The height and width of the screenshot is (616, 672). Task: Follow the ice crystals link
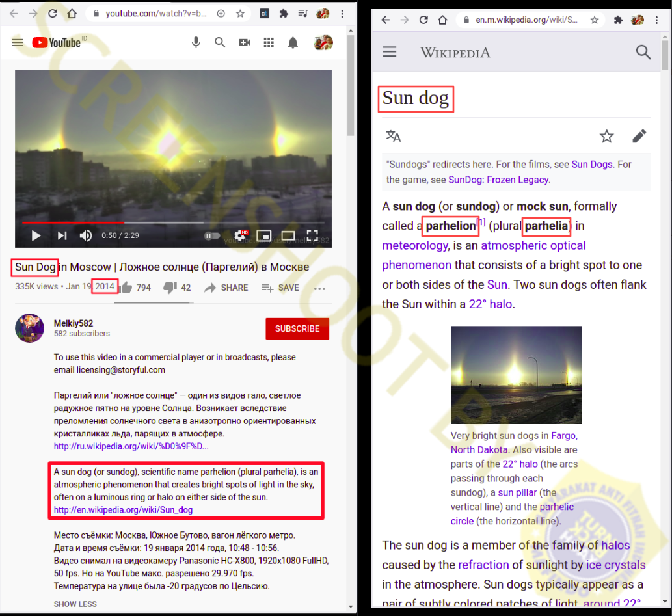click(616, 565)
